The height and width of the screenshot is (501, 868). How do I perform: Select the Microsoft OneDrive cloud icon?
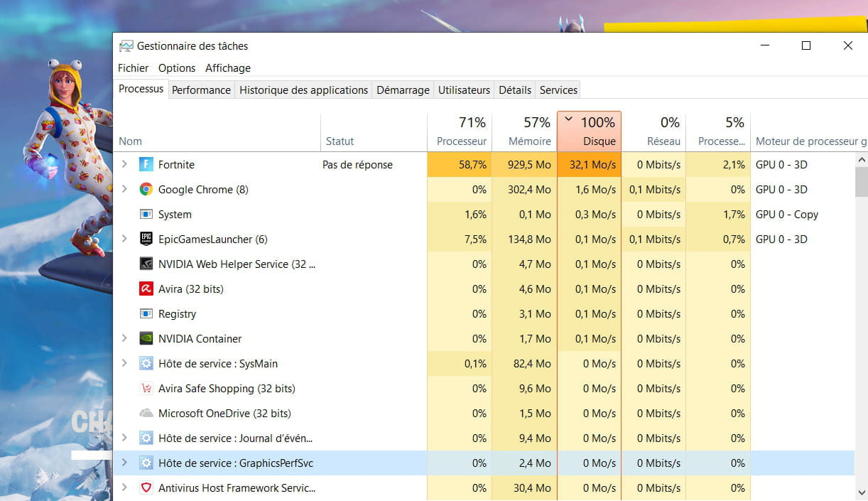click(146, 414)
